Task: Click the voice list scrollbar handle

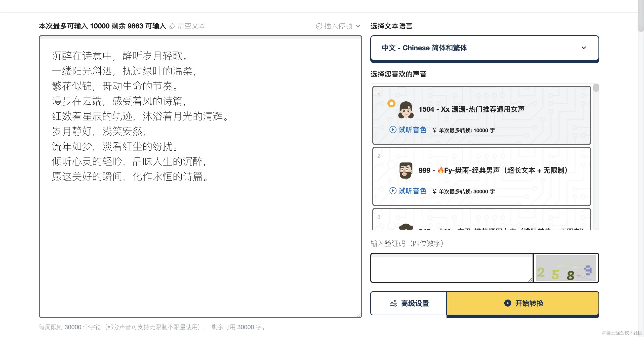Action: (x=596, y=88)
